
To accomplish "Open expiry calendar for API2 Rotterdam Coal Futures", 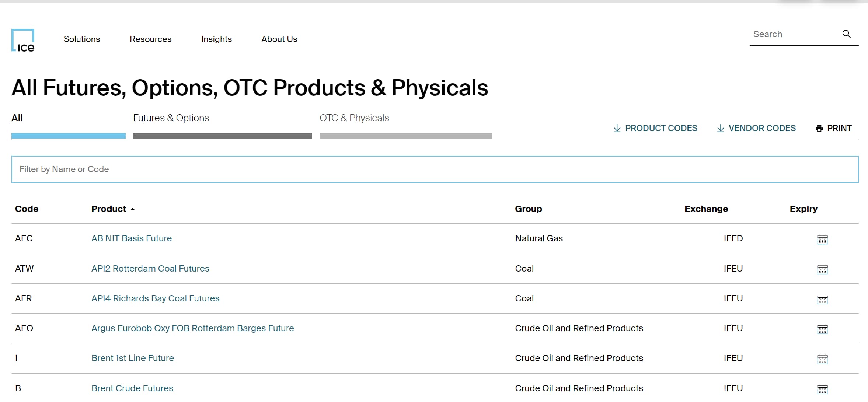I will pyautogui.click(x=822, y=269).
